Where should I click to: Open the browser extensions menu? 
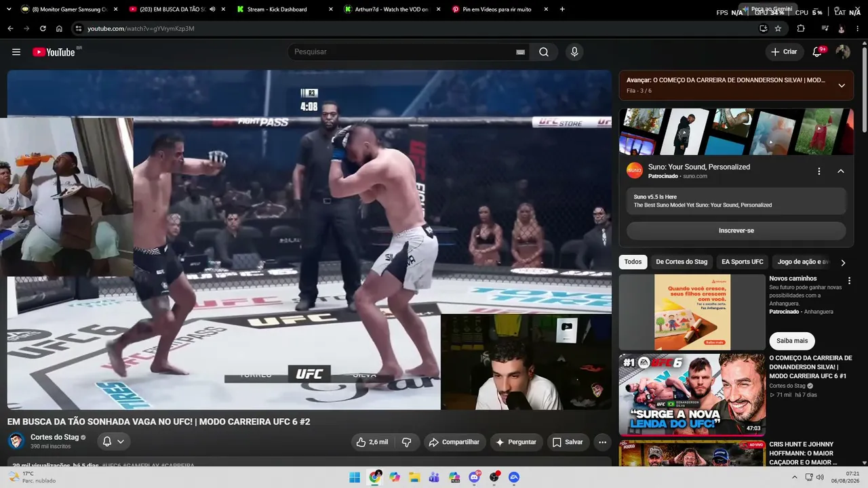click(801, 28)
